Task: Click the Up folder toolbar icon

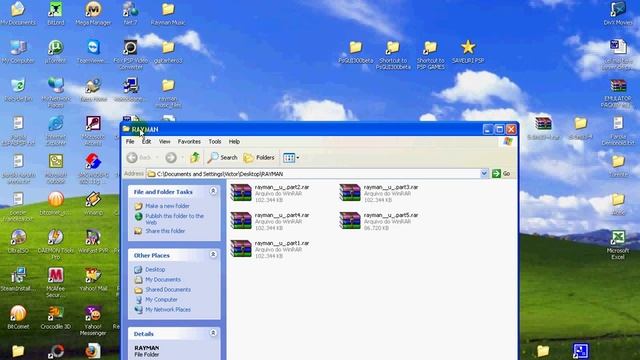Action: point(195,157)
